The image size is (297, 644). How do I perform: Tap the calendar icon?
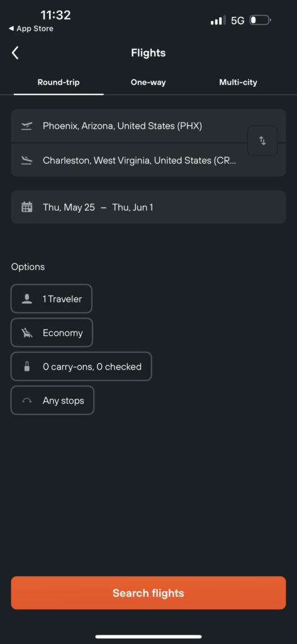point(26,207)
